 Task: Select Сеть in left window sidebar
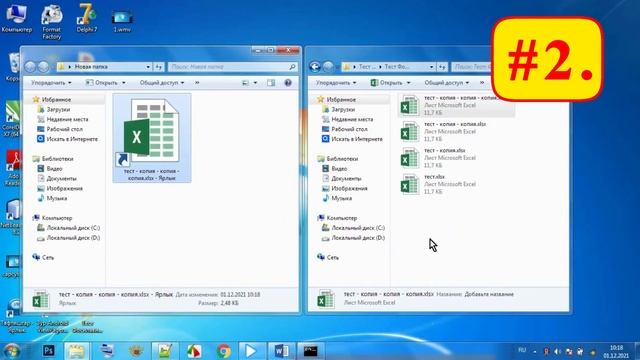(x=43, y=257)
